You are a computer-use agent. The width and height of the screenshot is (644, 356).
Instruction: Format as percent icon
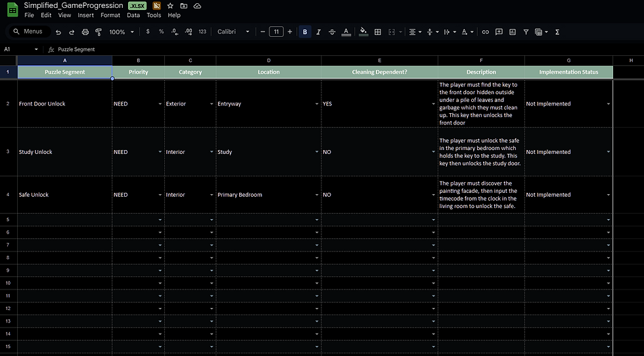coord(162,32)
